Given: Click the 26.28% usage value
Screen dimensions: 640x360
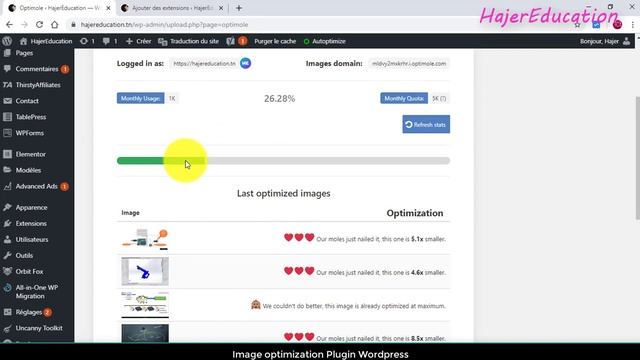Looking at the screenshot, I should 280,98.
